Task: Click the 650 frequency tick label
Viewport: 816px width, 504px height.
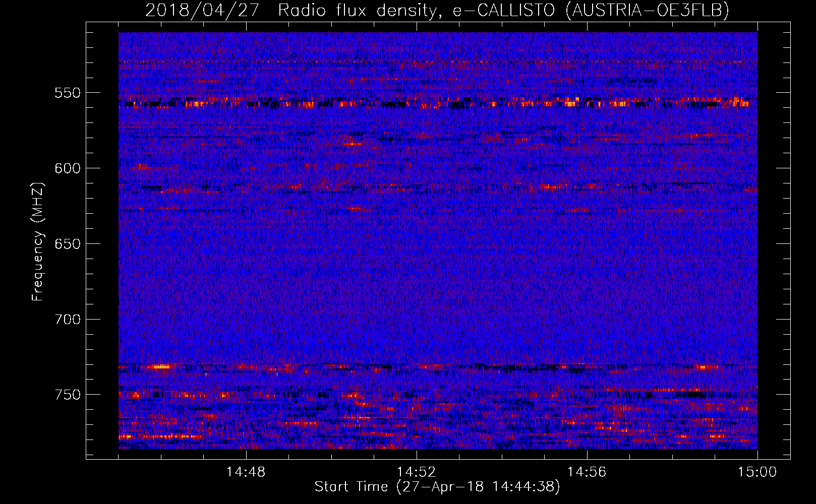Action: coord(68,244)
